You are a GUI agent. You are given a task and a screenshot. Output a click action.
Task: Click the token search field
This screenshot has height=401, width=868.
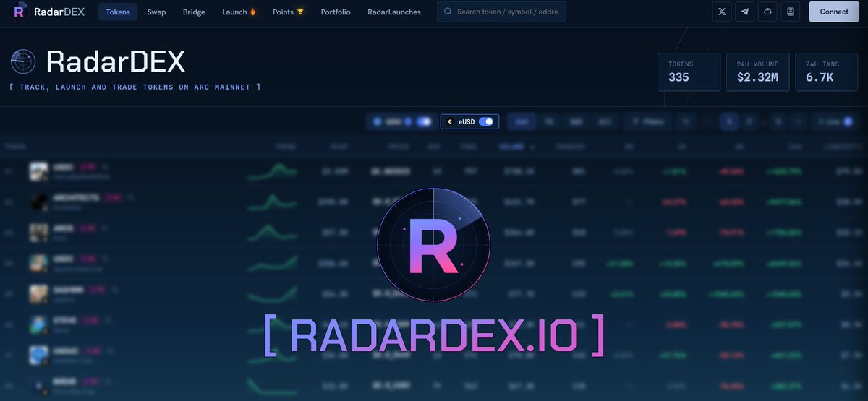[x=501, y=12]
